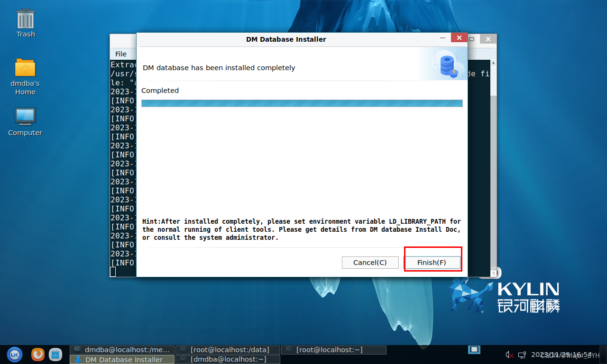Click the show desktop taskbar icon
607x364 pixels.
coord(474,350)
